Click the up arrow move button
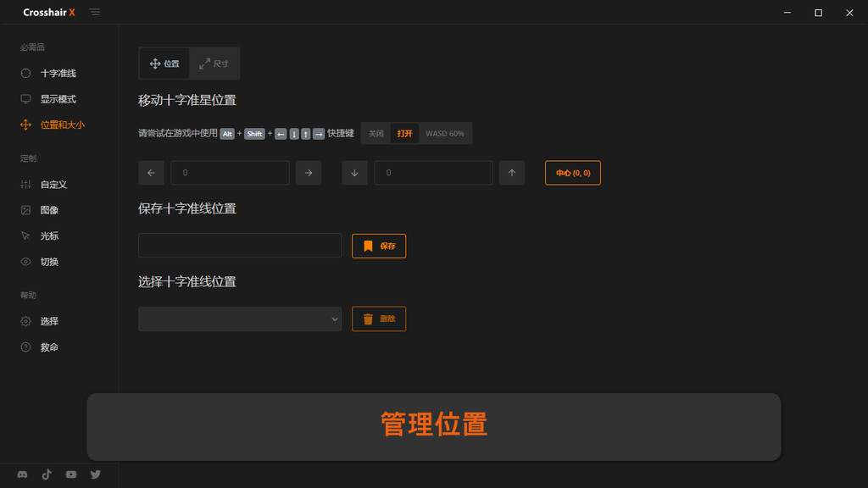 tap(511, 173)
